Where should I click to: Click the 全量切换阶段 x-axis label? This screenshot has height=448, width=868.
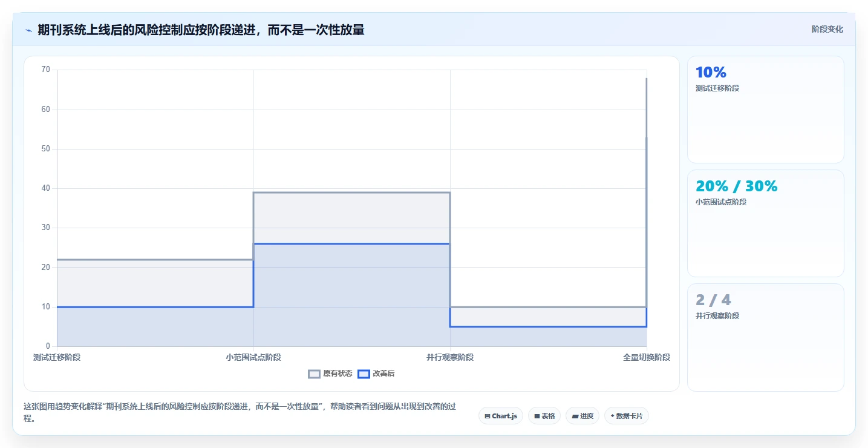pos(647,357)
